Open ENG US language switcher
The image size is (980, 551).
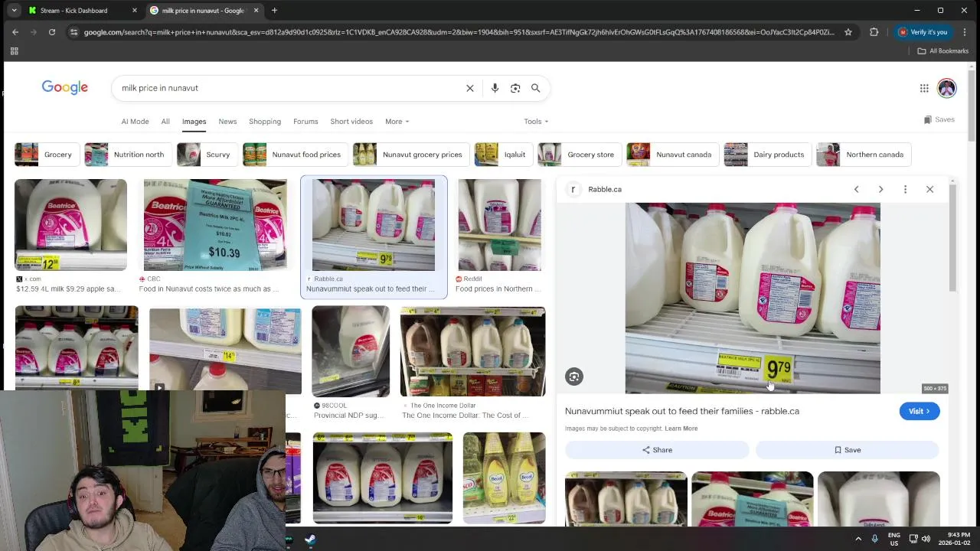pos(893,539)
